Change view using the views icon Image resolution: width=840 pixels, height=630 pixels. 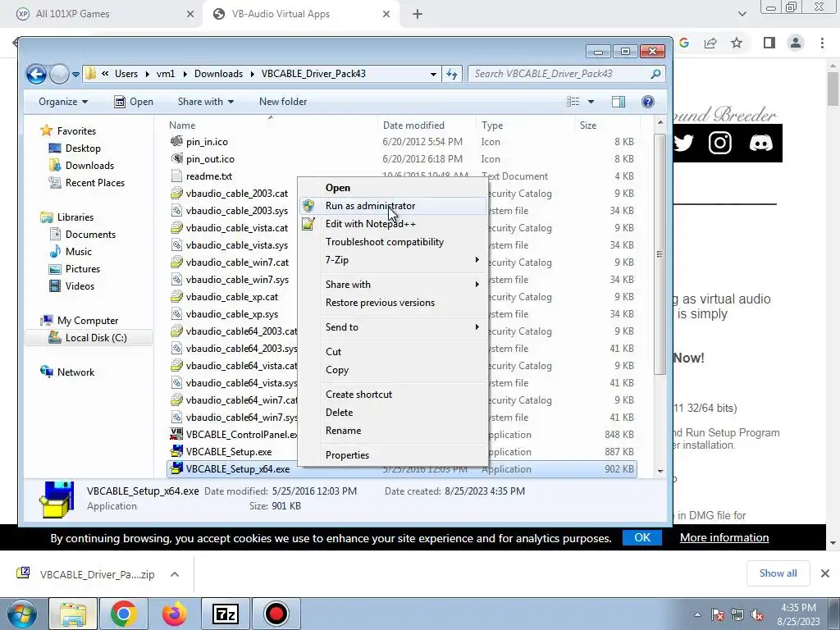(573, 102)
